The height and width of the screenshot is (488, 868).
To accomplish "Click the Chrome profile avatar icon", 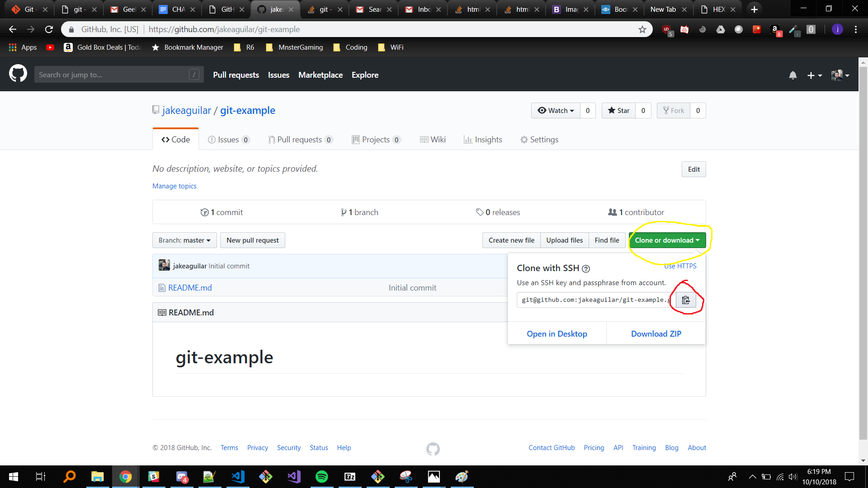I will click(x=837, y=29).
